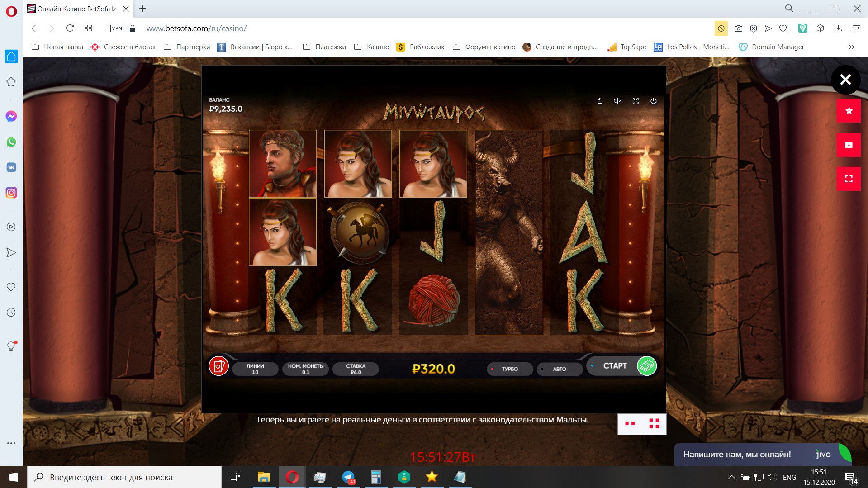
Task: Open the Los Pollos bookmark
Action: pyautogui.click(x=692, y=47)
